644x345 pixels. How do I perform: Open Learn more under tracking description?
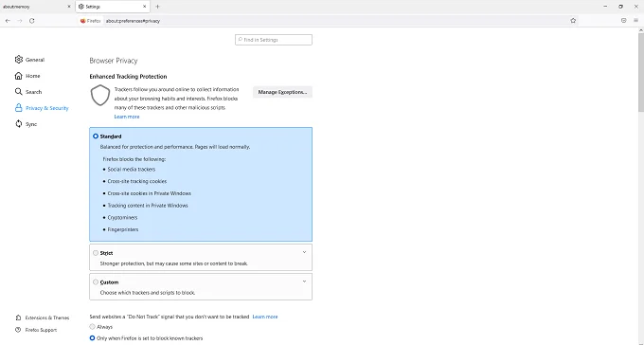click(127, 117)
